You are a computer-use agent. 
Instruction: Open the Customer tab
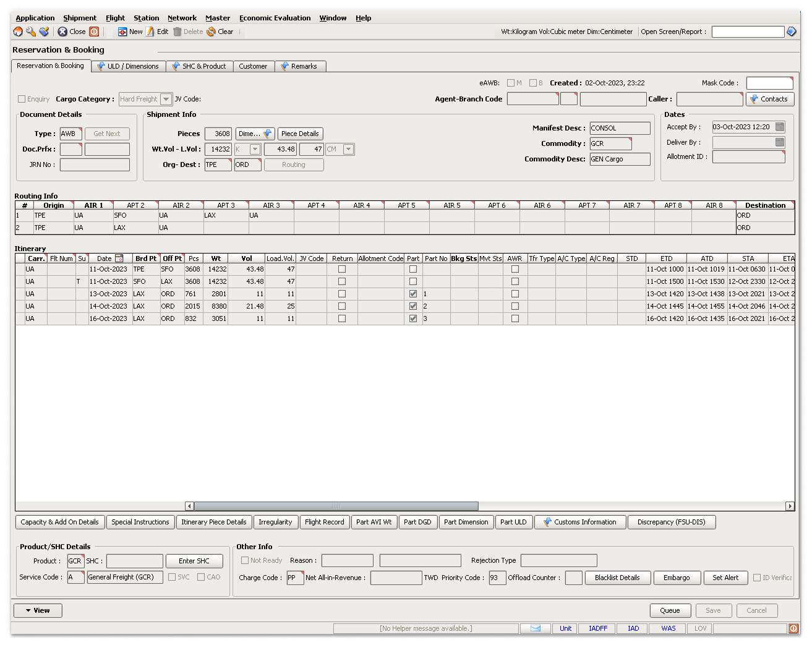click(254, 66)
